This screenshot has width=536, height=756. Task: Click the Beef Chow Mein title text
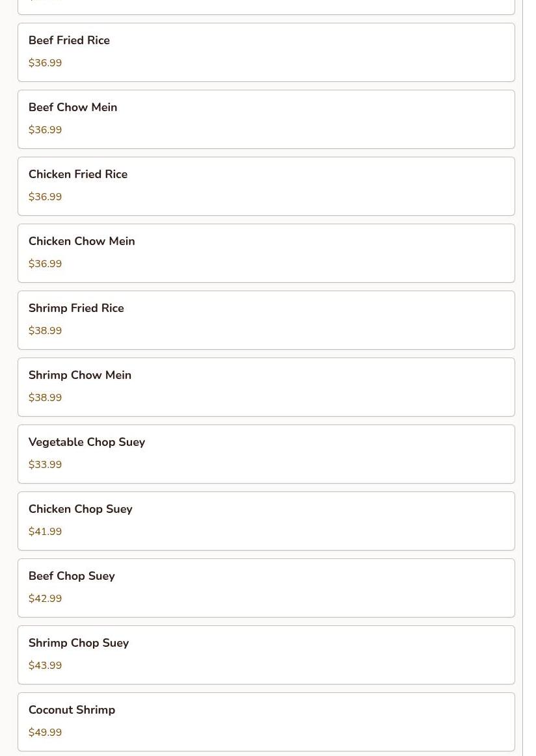click(x=73, y=107)
